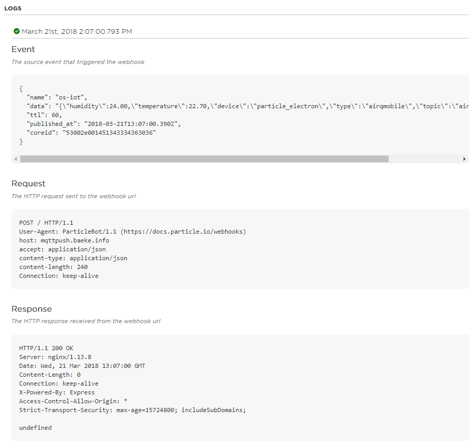Click the March 21st, 2018 log timestamp
Viewport: 476px width, 448px height.
coord(76,32)
